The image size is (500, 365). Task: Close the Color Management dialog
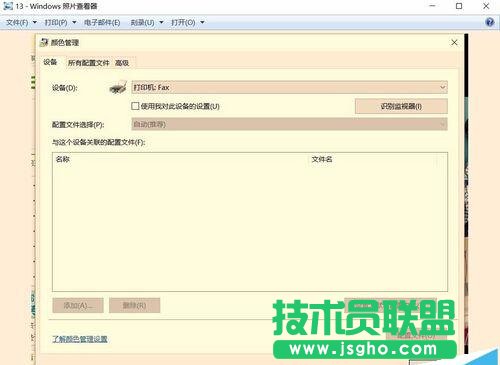pos(454,43)
